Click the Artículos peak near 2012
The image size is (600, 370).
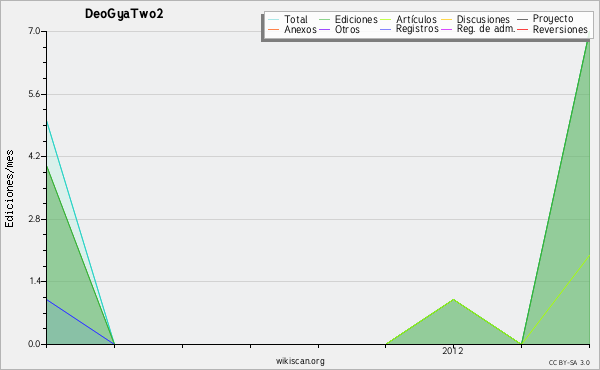pyautogui.click(x=453, y=299)
